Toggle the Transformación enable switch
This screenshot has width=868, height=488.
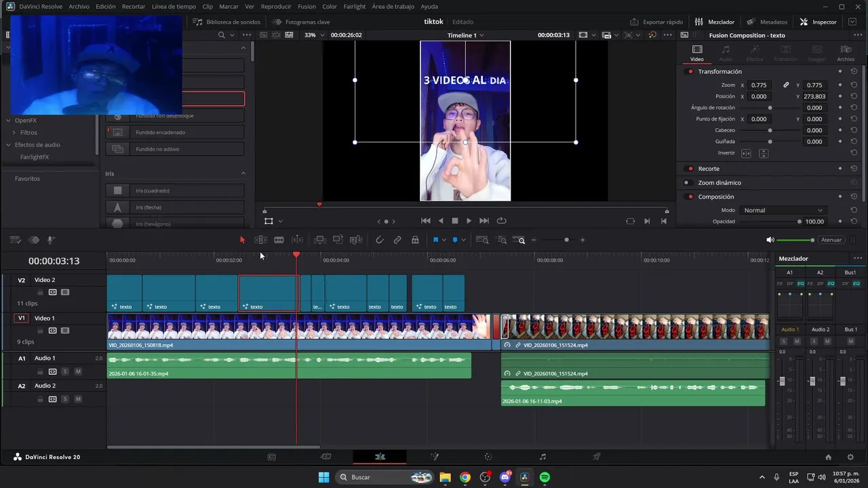pos(690,71)
